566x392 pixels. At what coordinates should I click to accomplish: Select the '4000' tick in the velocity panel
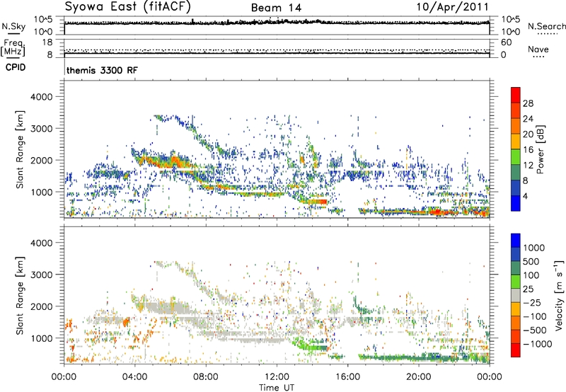tap(42, 243)
